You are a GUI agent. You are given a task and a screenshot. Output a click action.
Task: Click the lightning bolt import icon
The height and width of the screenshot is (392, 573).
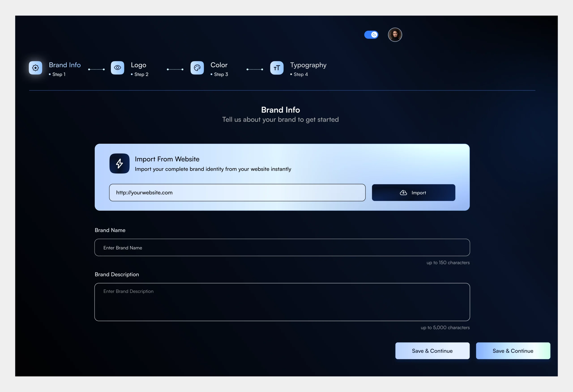click(119, 163)
